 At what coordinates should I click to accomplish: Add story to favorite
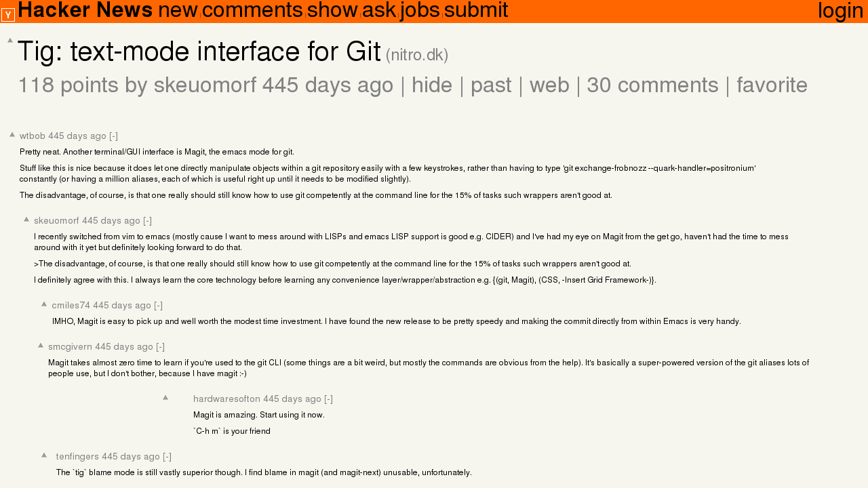(772, 85)
